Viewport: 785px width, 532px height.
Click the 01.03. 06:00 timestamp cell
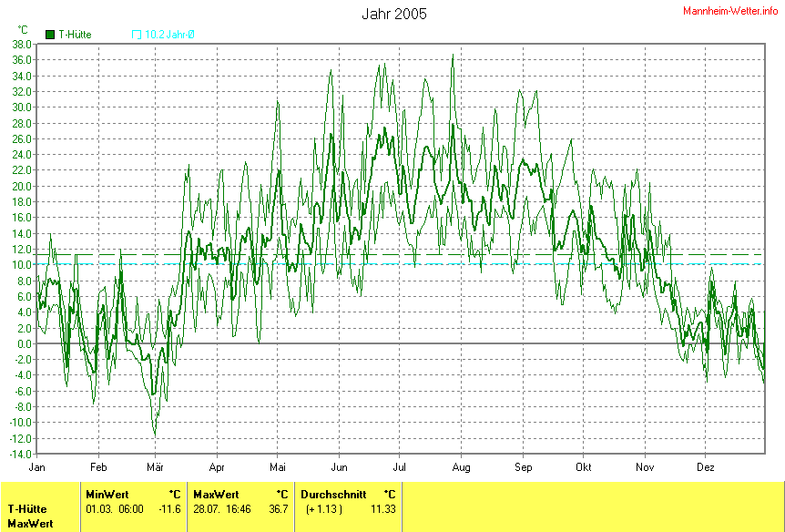(x=114, y=508)
